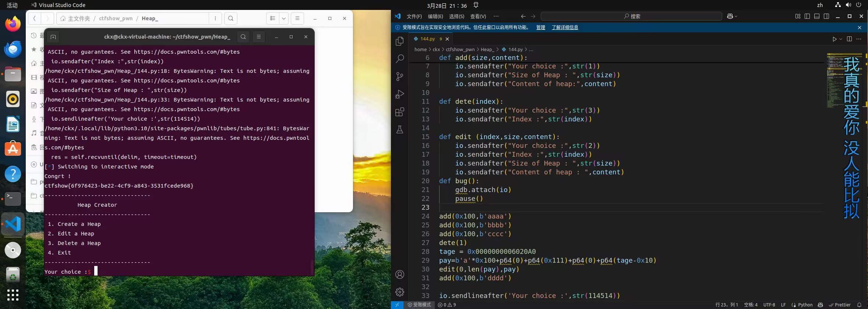
Task: Click the 管理 link in banner
Action: click(x=541, y=28)
